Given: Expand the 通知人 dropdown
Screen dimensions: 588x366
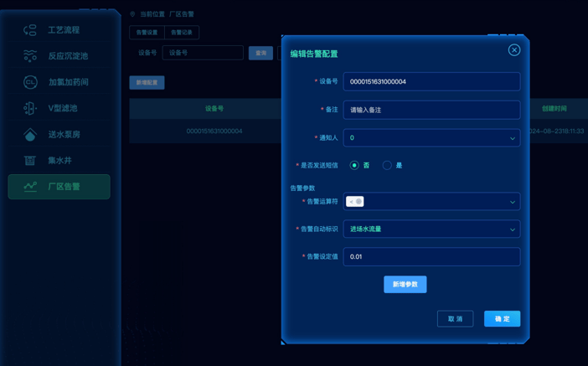Looking at the screenshot, I should [x=431, y=137].
